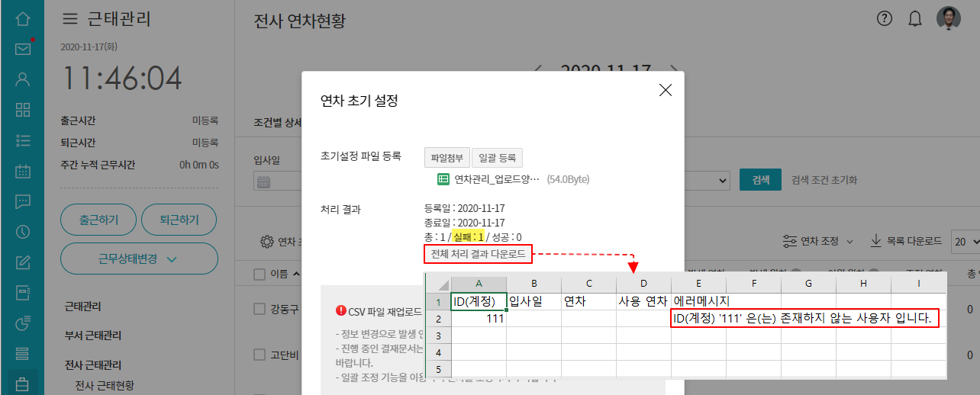Viewport: 980px width, 395px height.
Task: Select 부서 근태관리 in the side menu
Action: 94,336
